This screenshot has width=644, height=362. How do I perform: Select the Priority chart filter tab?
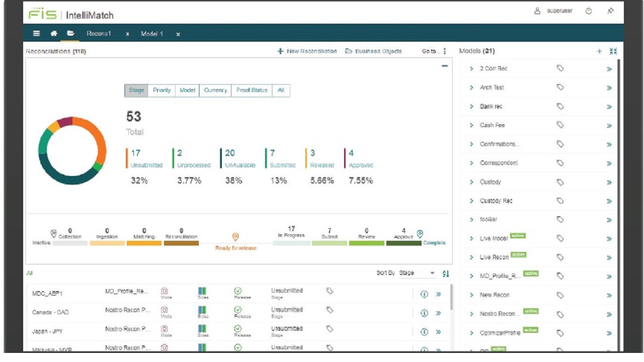(x=162, y=90)
